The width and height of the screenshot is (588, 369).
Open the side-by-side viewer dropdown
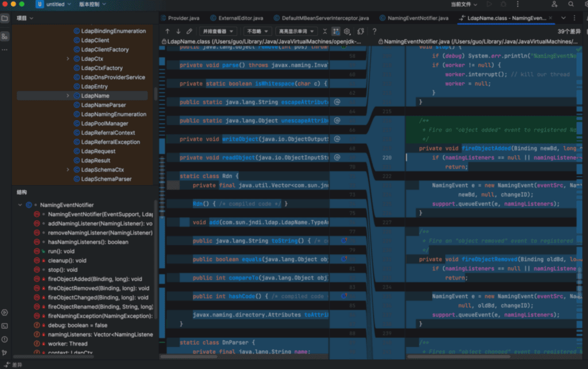[218, 31]
